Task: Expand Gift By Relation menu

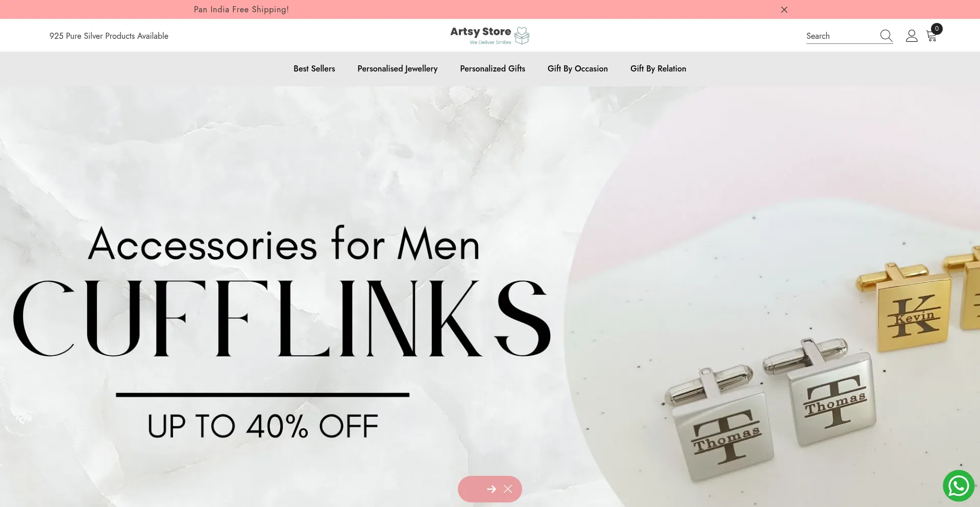Action: click(x=658, y=68)
